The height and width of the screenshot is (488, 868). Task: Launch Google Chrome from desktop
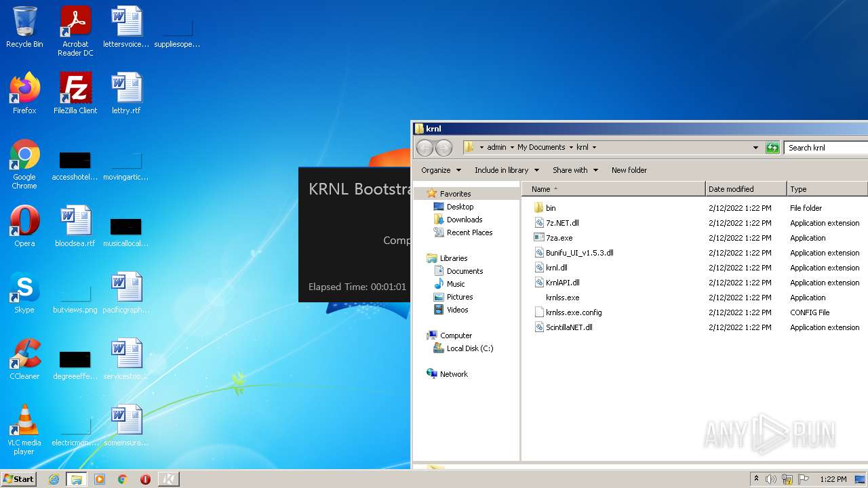click(24, 164)
